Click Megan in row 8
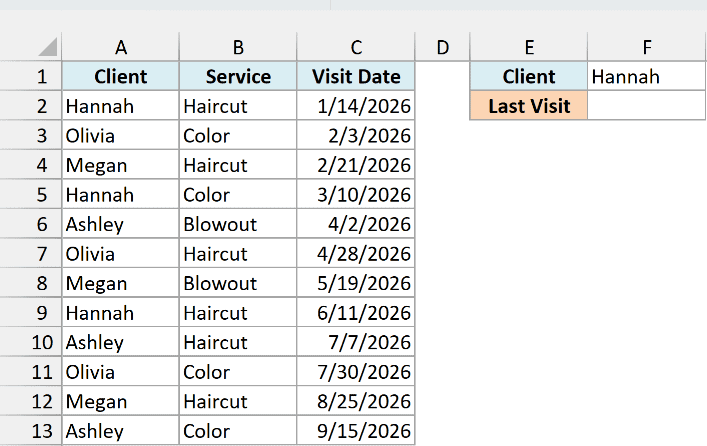The width and height of the screenshot is (707, 446). click(120, 283)
